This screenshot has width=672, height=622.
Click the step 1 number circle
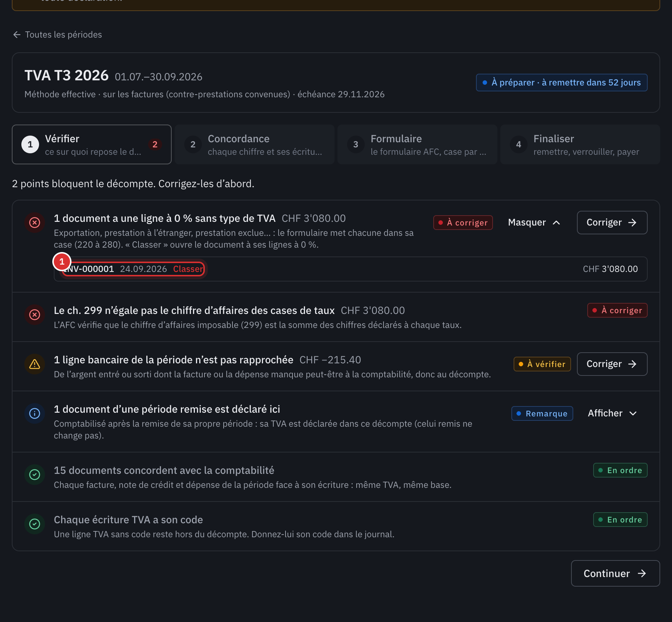tap(30, 144)
